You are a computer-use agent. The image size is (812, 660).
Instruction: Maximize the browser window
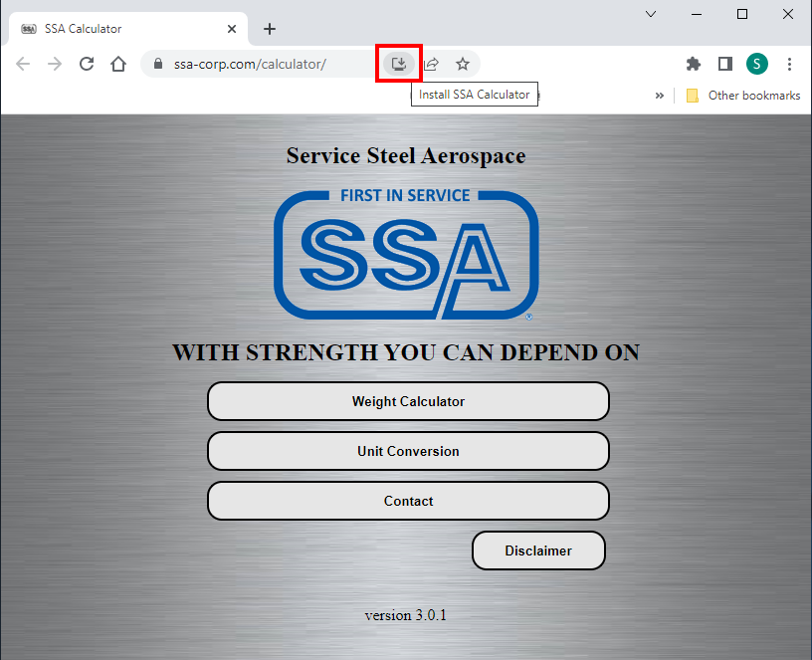click(742, 14)
